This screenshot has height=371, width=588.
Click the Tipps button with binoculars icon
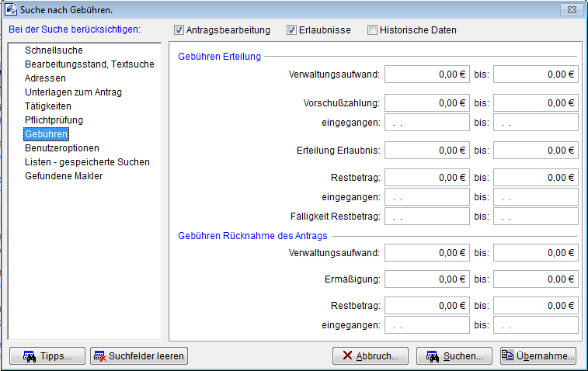47,356
